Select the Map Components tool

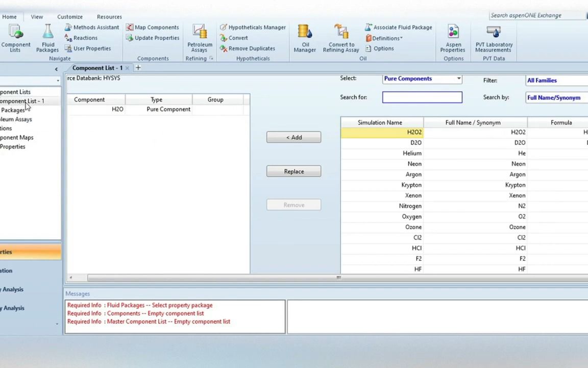[x=153, y=27]
